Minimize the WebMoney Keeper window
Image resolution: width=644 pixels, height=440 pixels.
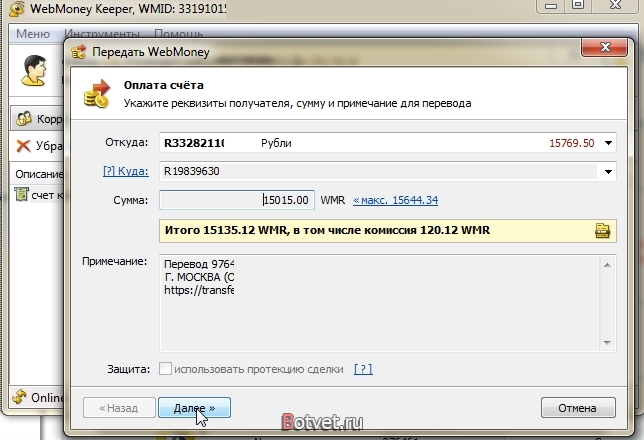click(x=550, y=6)
